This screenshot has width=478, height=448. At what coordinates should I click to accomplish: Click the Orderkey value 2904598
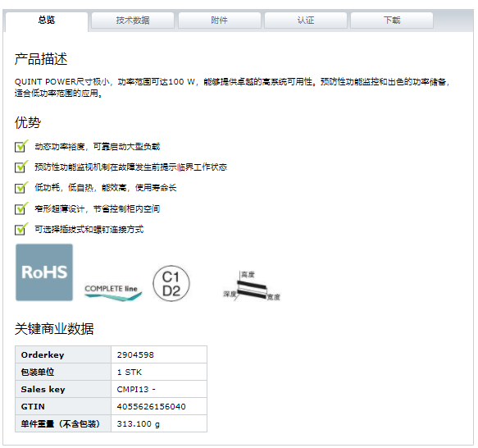tap(135, 355)
